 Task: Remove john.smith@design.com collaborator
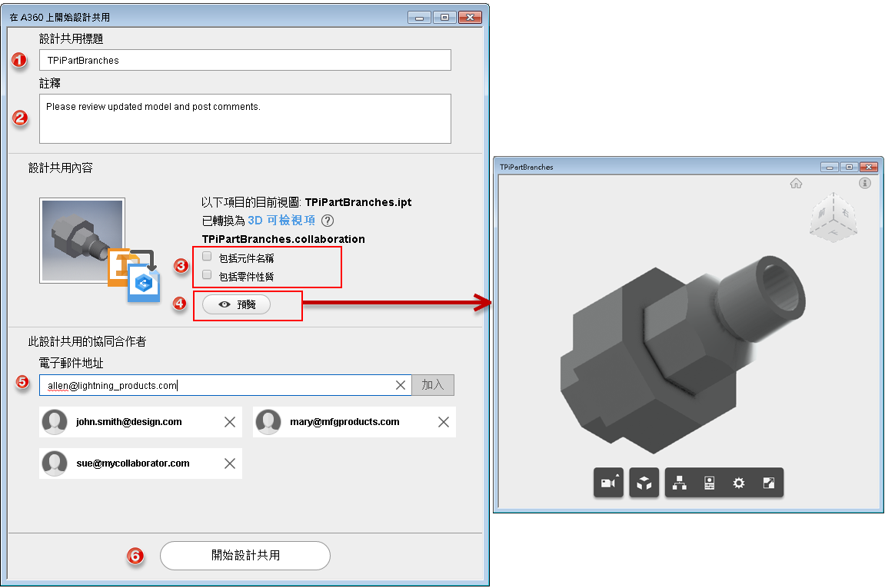[x=230, y=422]
